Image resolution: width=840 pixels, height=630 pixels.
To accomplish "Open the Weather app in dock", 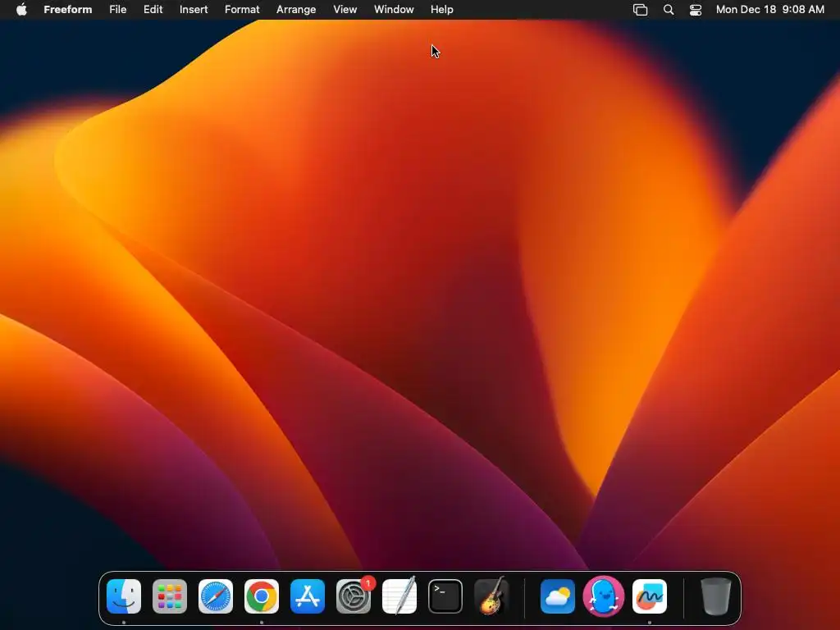I will tap(558, 596).
